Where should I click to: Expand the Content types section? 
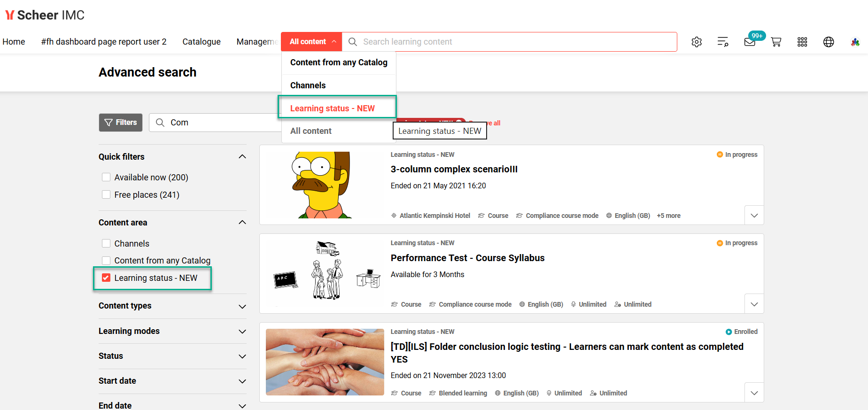242,306
